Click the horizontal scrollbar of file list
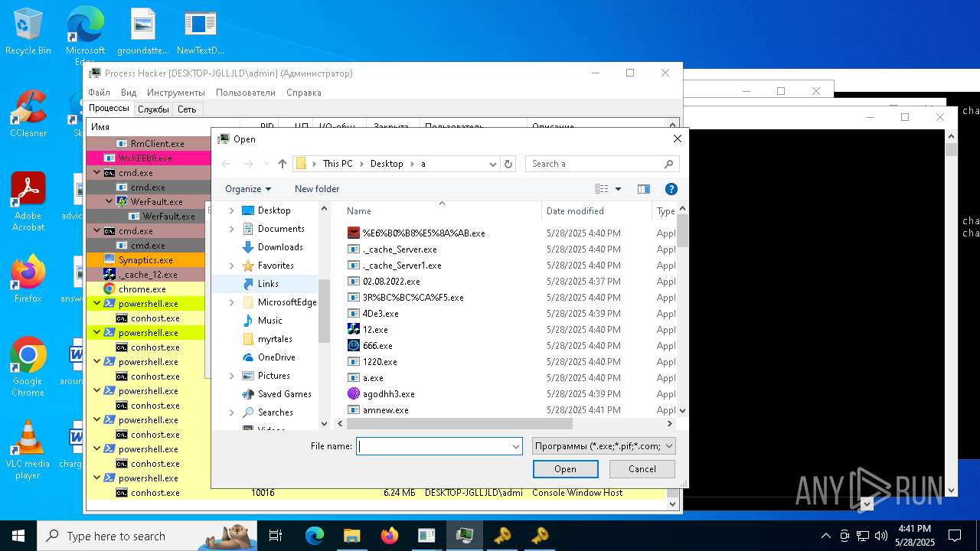Viewport: 980px width, 551px height. [459, 423]
